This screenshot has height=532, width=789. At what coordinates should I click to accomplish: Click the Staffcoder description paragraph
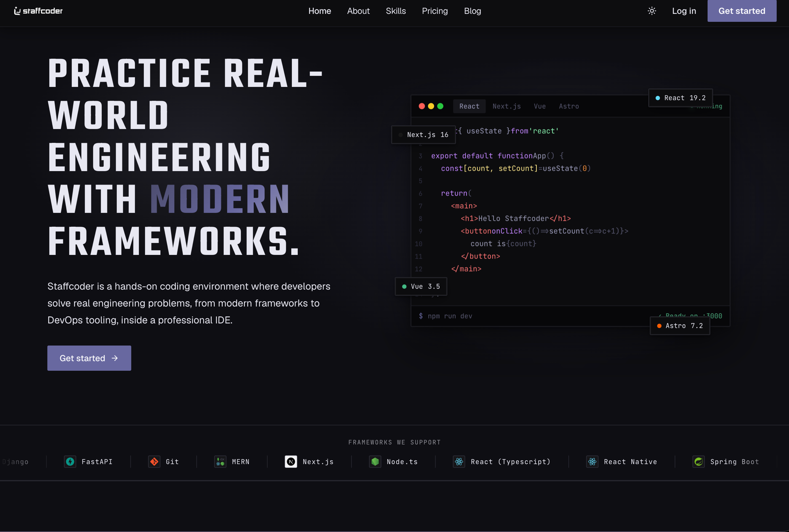189,303
